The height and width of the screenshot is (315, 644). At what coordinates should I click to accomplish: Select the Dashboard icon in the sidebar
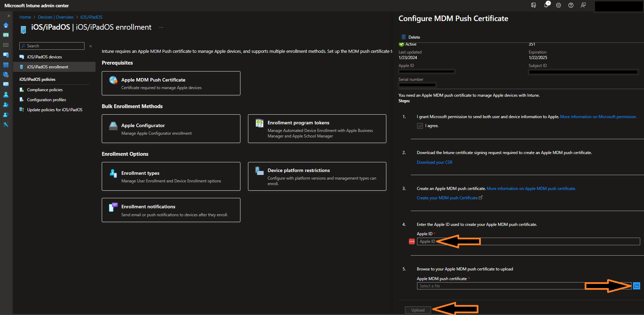(x=6, y=35)
